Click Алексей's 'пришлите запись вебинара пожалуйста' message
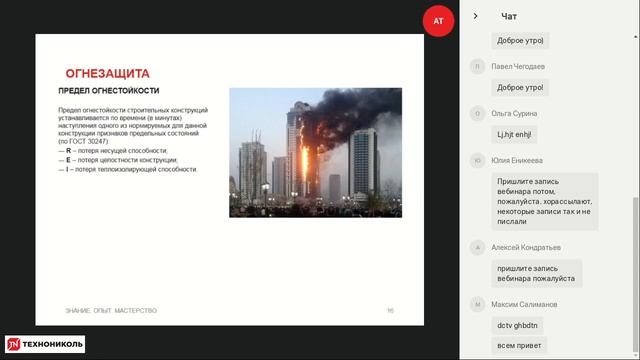This screenshot has width=640, height=360. pos(537,273)
